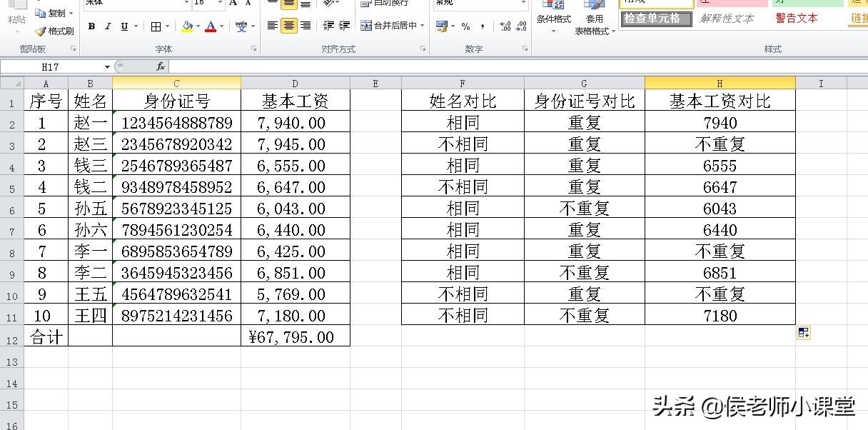The image size is (868, 430).
Task: Apply Percent Style to the selection
Action: [x=465, y=26]
